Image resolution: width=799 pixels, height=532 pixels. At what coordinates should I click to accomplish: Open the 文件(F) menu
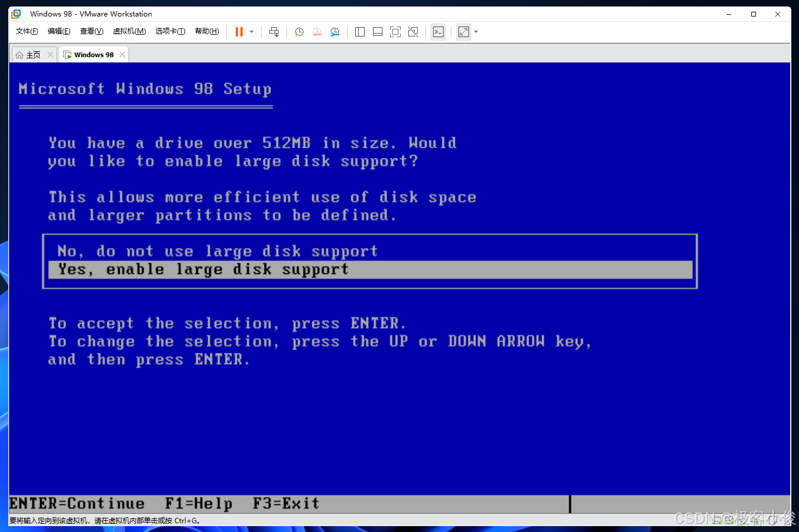pos(27,31)
